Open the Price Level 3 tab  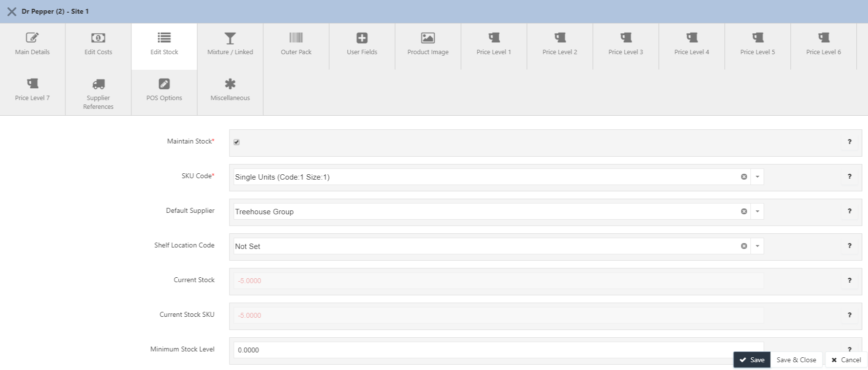point(626,46)
